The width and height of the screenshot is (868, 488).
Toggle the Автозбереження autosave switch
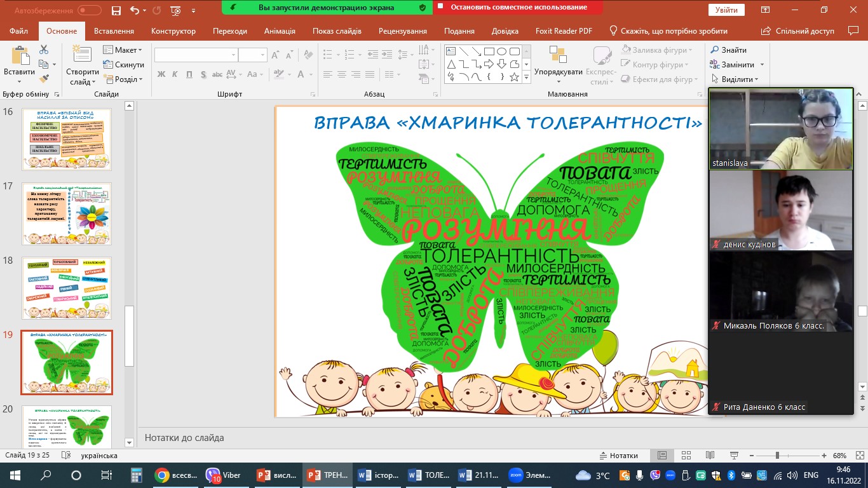(x=89, y=10)
